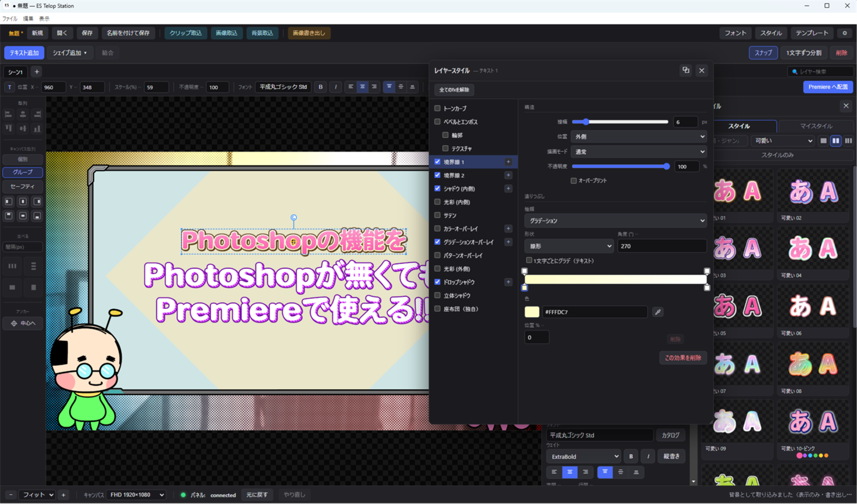The width and height of the screenshot is (857, 504).
Task: Snap object to canvas left
Action: 8,202
